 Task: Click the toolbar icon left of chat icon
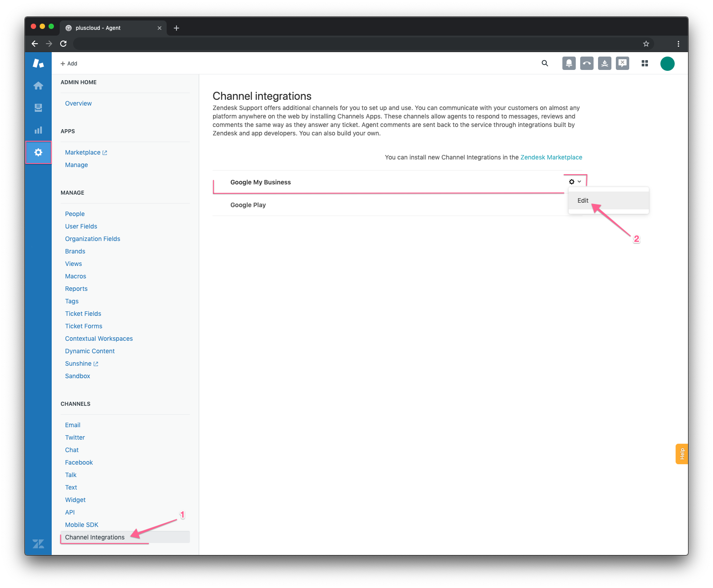pos(605,63)
